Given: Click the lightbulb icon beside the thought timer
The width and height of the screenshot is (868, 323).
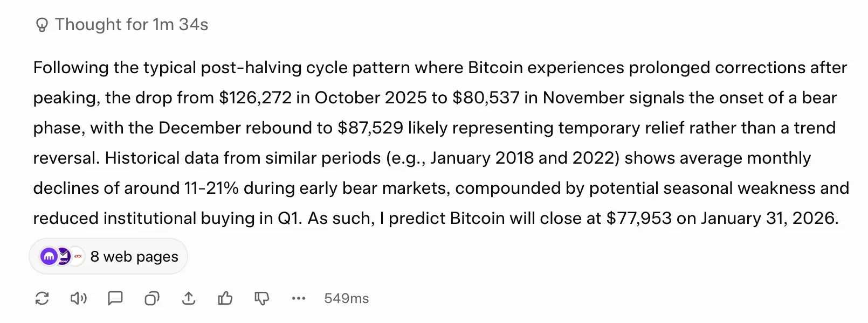Looking at the screenshot, I should pyautogui.click(x=42, y=24).
